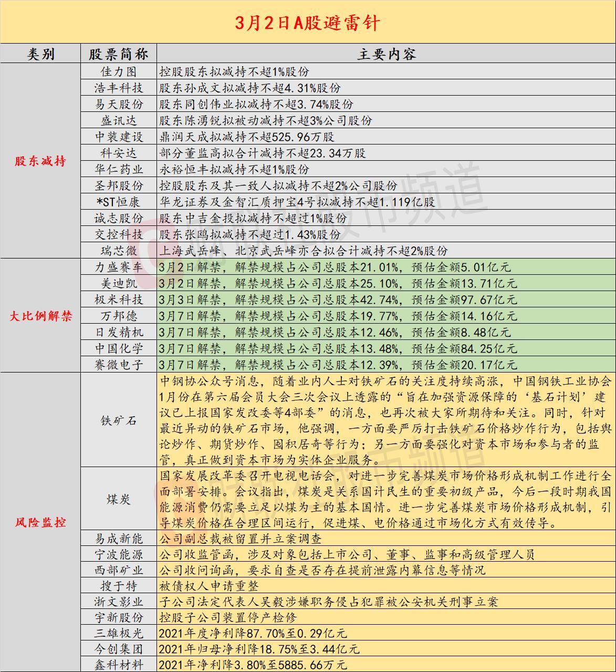Viewport: 616px width, 672px height.
Task: Click '2021年净利降3.80%至5885.66万元' content
Action: pyautogui.click(x=253, y=665)
